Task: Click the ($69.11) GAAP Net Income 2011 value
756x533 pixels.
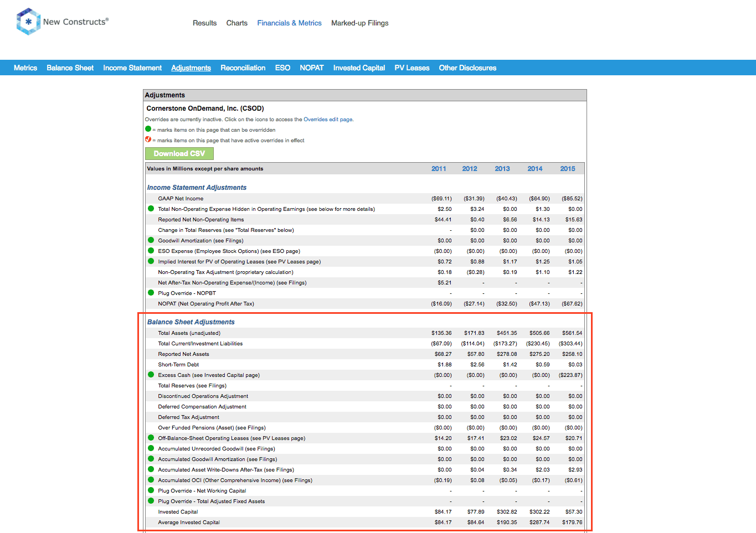Action: (x=441, y=199)
